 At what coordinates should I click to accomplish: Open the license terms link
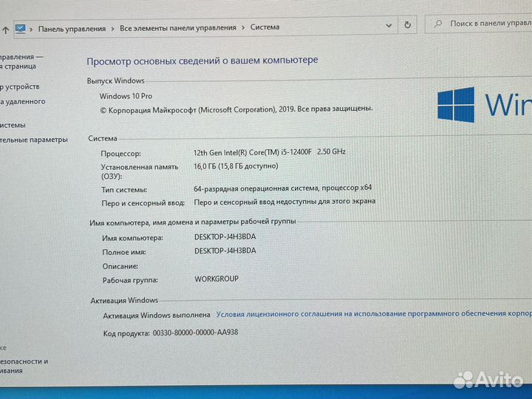pos(374,314)
